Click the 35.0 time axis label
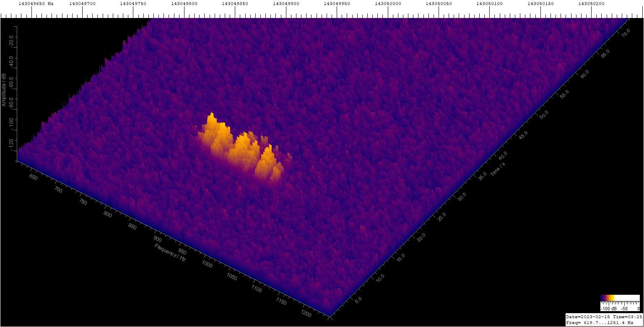 [482, 175]
